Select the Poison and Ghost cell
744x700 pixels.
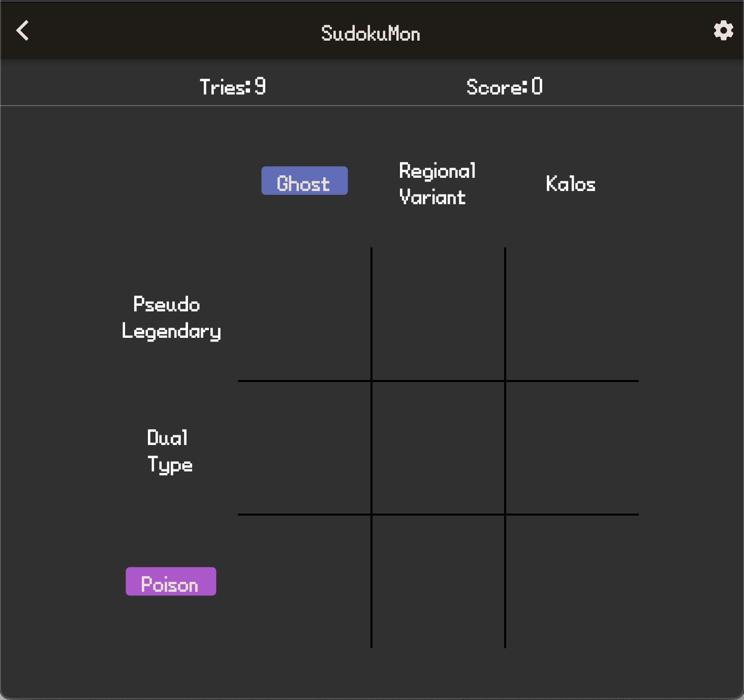coord(304,581)
